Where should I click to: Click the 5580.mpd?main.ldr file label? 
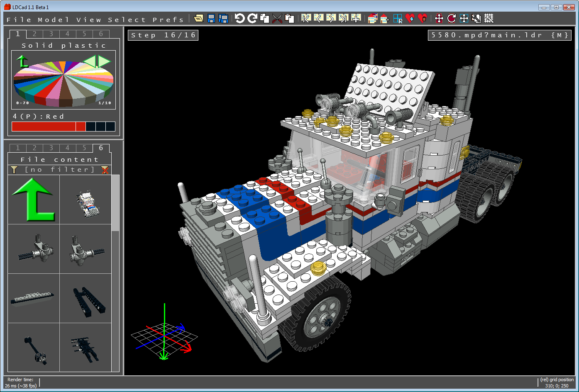click(500, 35)
